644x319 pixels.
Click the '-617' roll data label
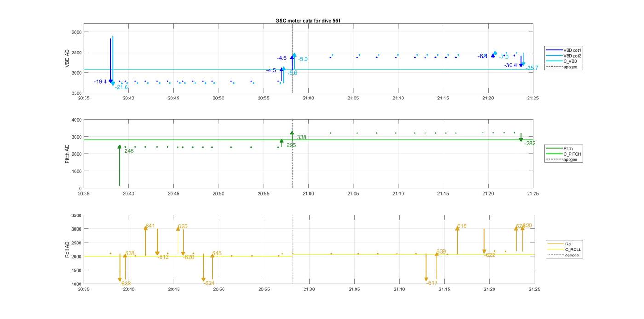[x=432, y=284]
